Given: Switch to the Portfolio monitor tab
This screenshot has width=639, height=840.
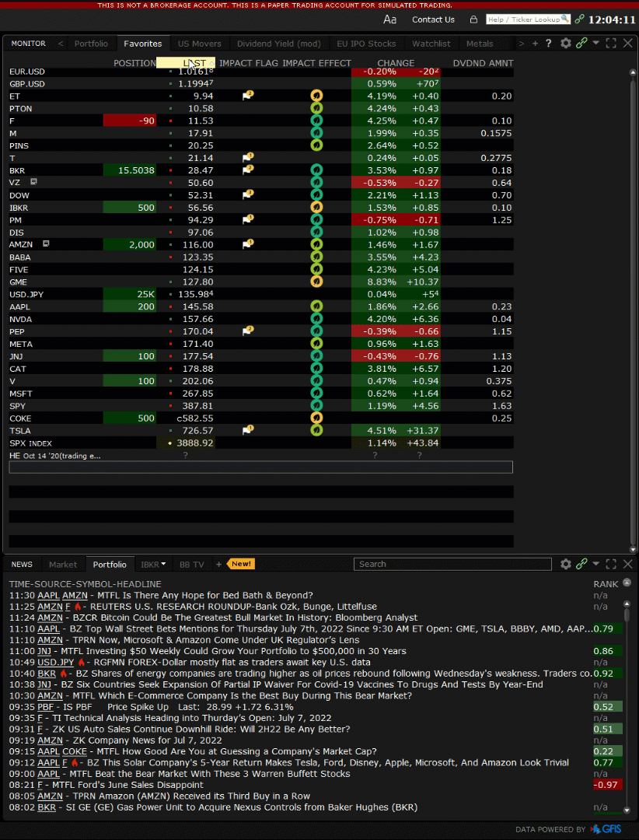Looking at the screenshot, I should (x=91, y=44).
